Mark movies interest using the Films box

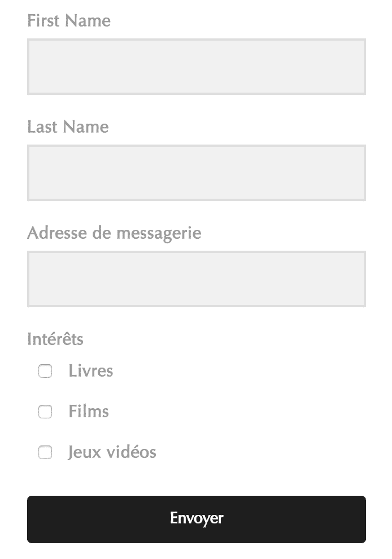pyautogui.click(x=45, y=412)
